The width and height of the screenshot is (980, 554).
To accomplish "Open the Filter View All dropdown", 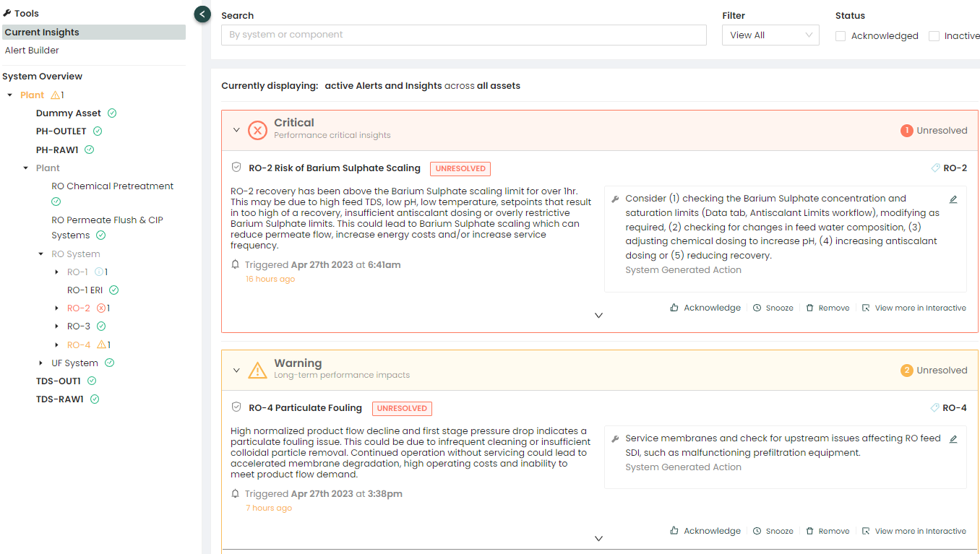I will click(770, 35).
